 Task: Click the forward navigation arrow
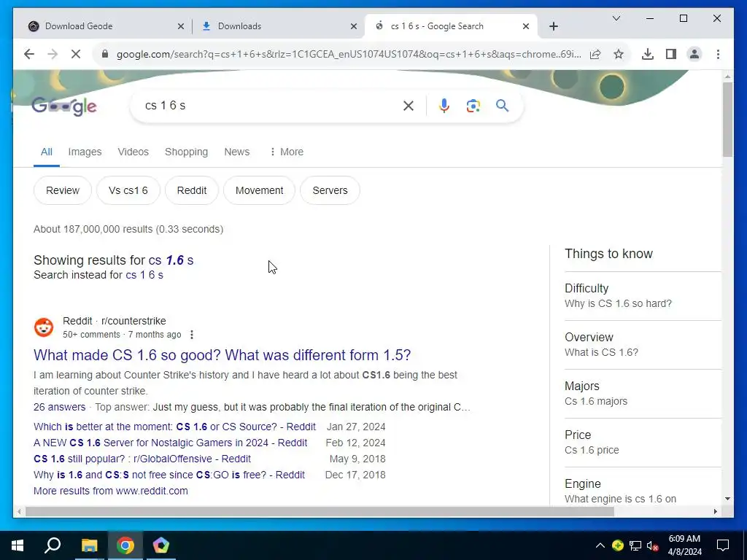pos(53,54)
